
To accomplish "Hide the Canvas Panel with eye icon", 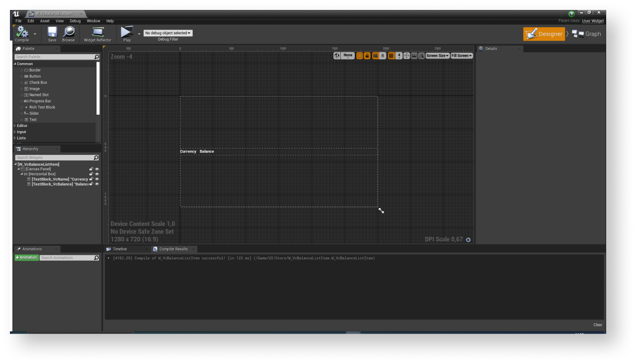I will click(x=97, y=169).
